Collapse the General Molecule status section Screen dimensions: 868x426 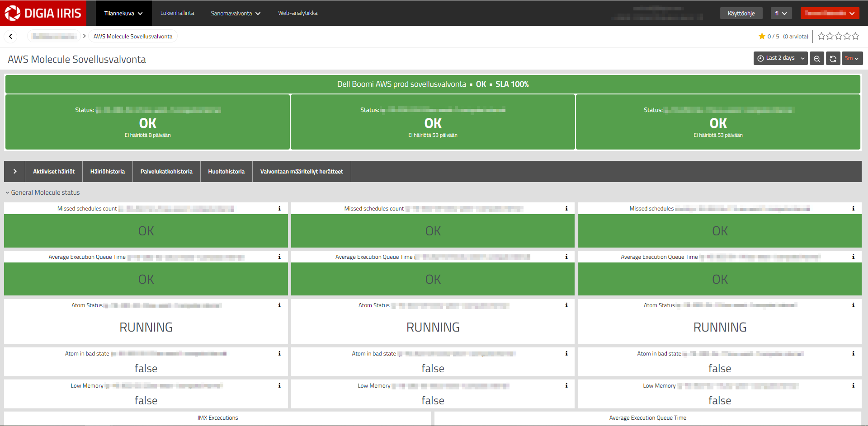[42, 192]
